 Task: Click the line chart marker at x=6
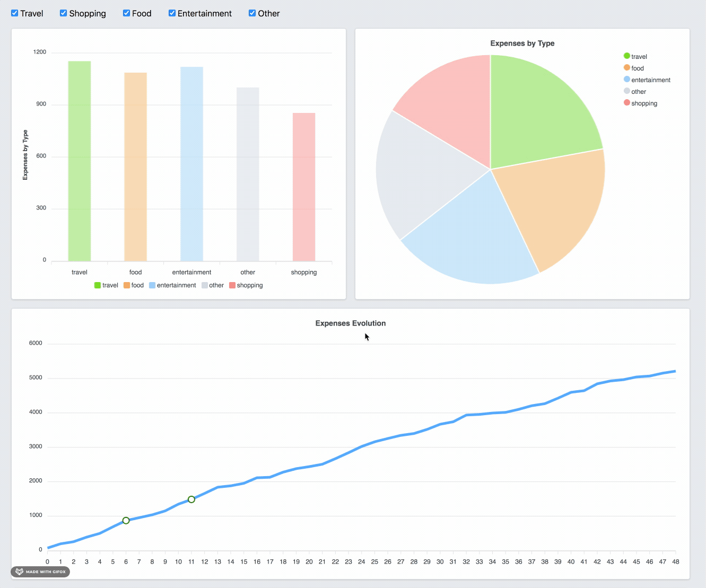pyautogui.click(x=126, y=521)
